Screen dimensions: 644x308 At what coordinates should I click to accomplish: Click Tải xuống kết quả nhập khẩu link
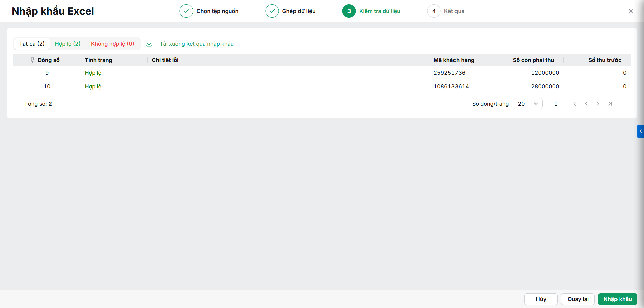point(197,44)
